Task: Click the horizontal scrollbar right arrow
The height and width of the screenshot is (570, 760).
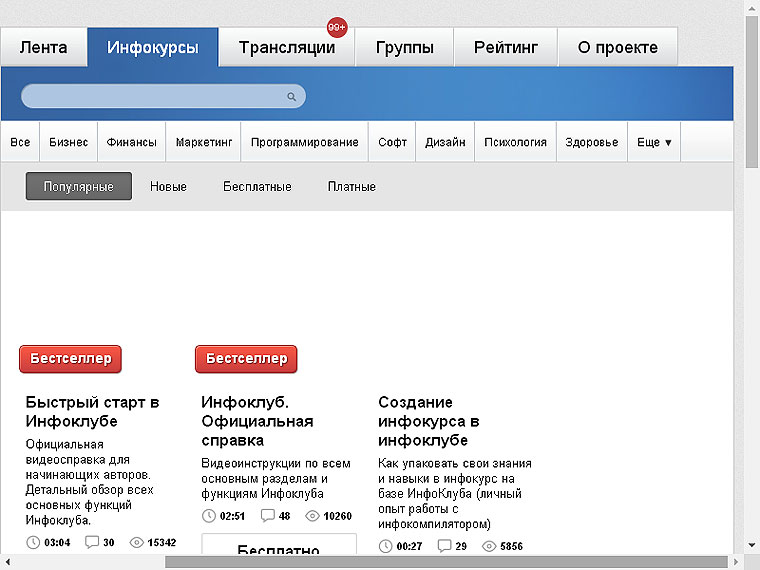Action: pyautogui.click(x=736, y=562)
